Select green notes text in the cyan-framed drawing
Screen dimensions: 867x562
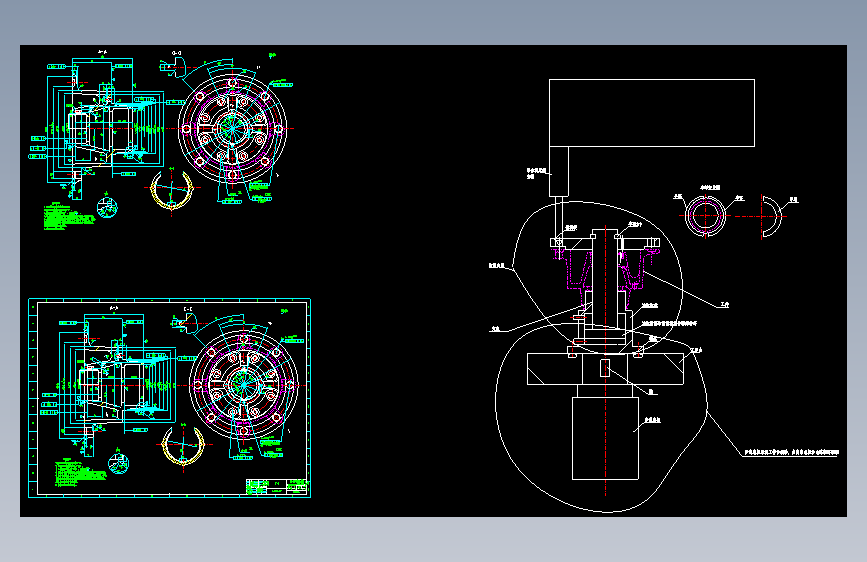pyautogui.click(x=80, y=473)
